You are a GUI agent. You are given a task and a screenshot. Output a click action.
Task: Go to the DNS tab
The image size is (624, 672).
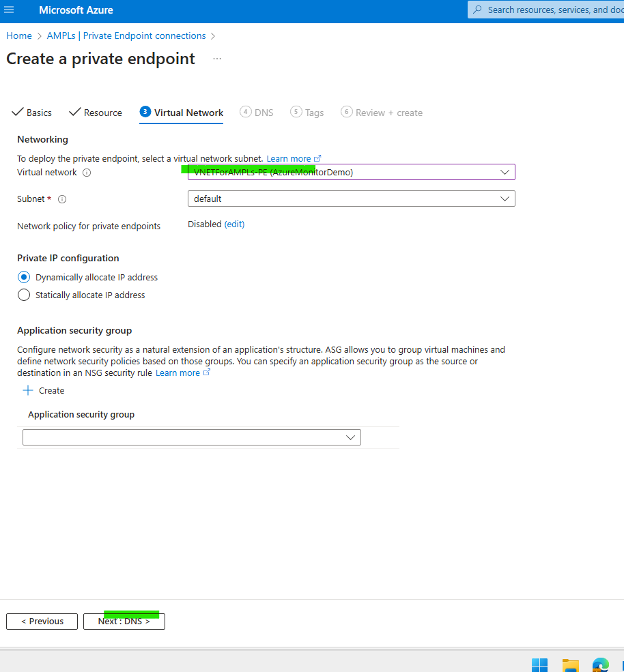257,113
